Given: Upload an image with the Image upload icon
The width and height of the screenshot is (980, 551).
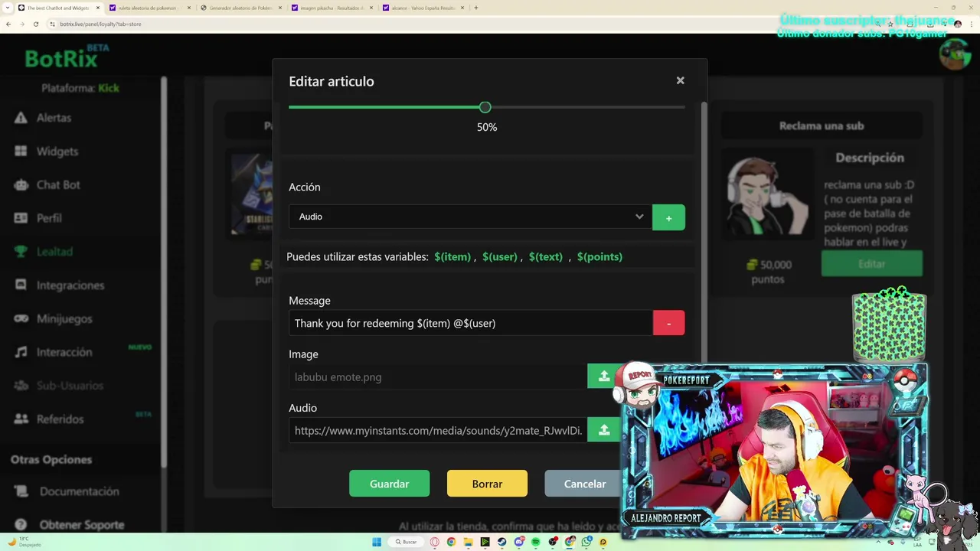Looking at the screenshot, I should (x=604, y=376).
